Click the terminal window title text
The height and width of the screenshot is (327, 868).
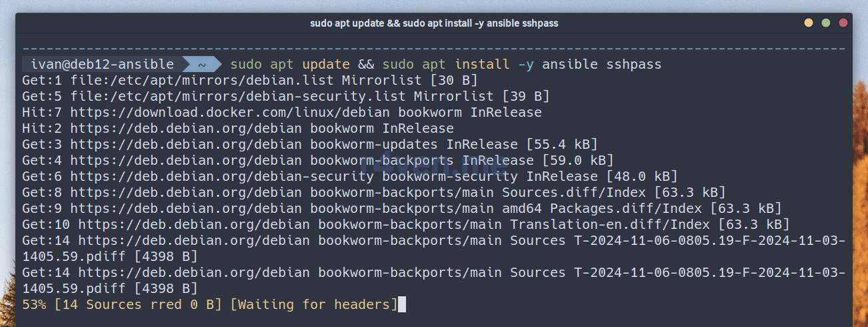434,23
